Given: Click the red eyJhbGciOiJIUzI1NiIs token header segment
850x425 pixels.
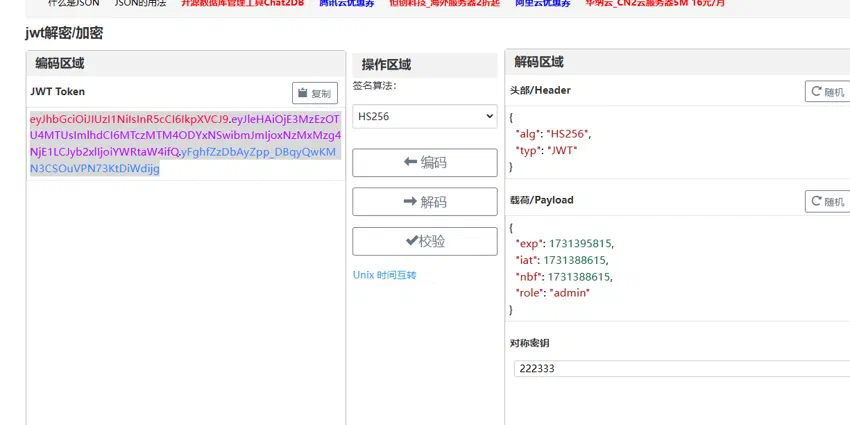Looking at the screenshot, I should coord(130,119).
